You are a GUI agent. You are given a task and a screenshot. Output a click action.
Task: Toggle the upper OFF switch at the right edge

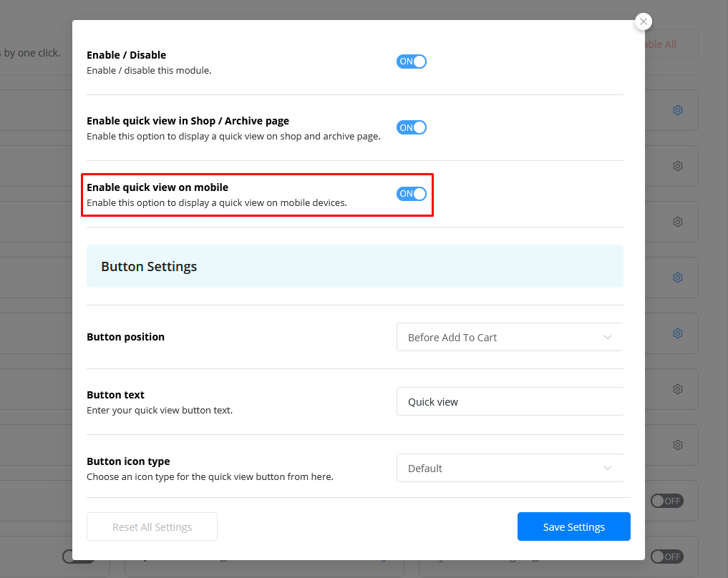pyautogui.click(x=666, y=501)
